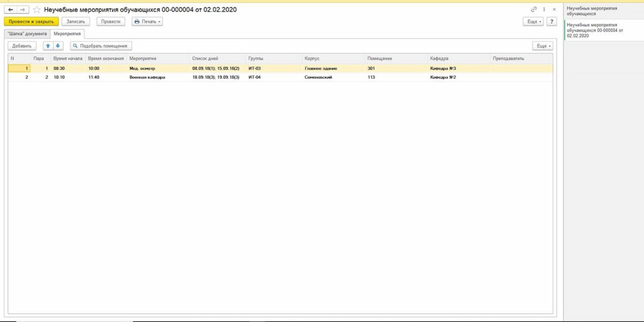644x322 pixels.
Task: Copy link to document via chain icon
Action: click(x=534, y=10)
